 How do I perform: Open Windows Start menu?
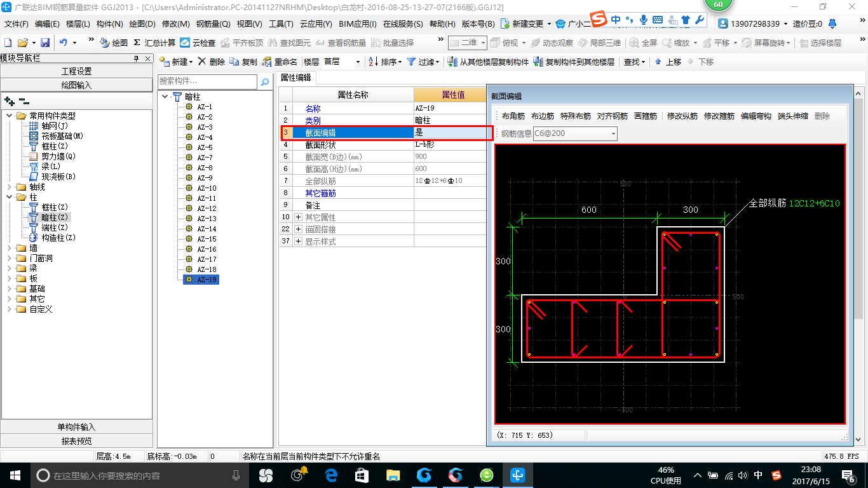pyautogui.click(x=15, y=475)
